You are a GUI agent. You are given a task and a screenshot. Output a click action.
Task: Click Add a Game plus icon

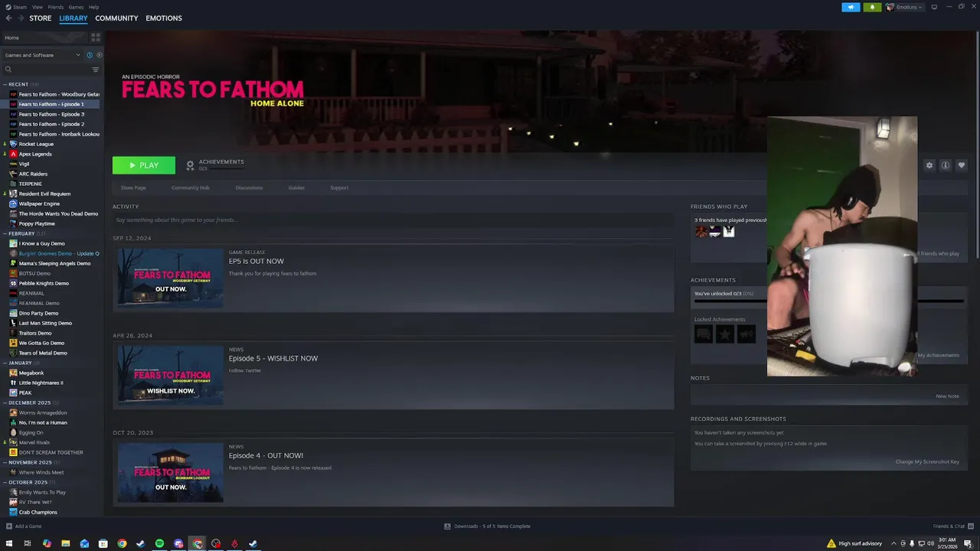click(9, 526)
